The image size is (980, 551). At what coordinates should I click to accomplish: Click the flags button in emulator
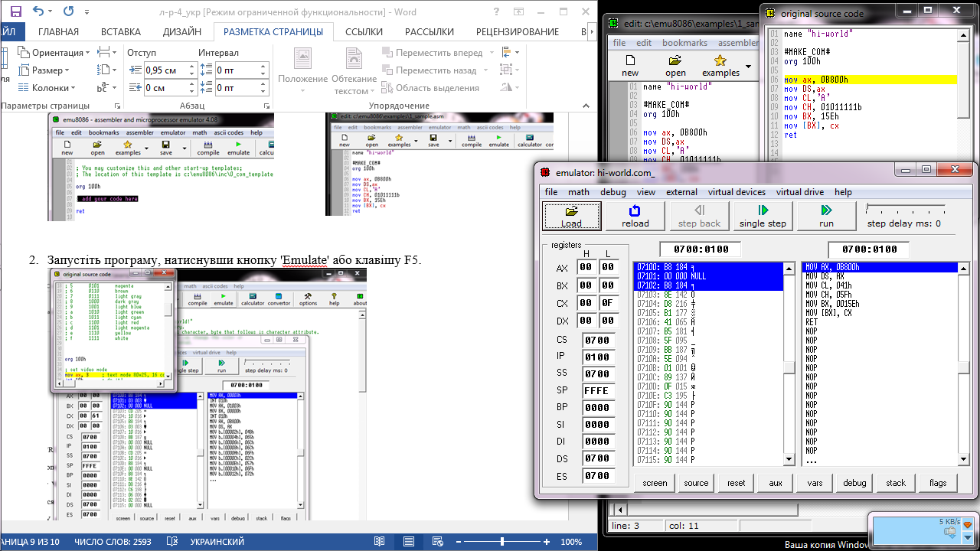pyautogui.click(x=938, y=483)
